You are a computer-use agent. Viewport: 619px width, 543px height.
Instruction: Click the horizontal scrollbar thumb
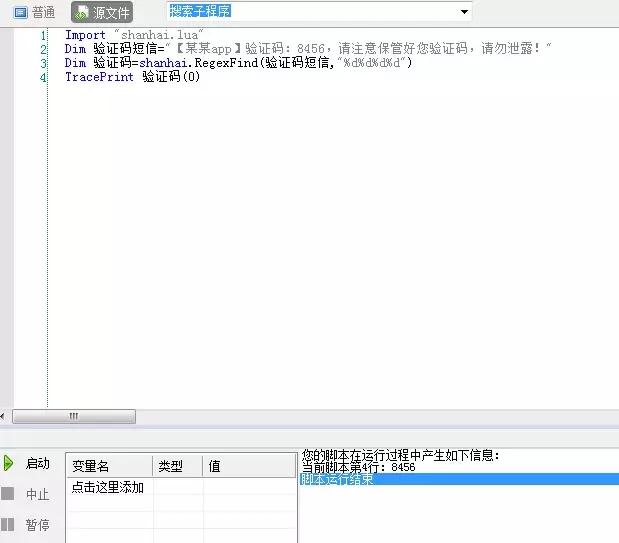(x=74, y=416)
